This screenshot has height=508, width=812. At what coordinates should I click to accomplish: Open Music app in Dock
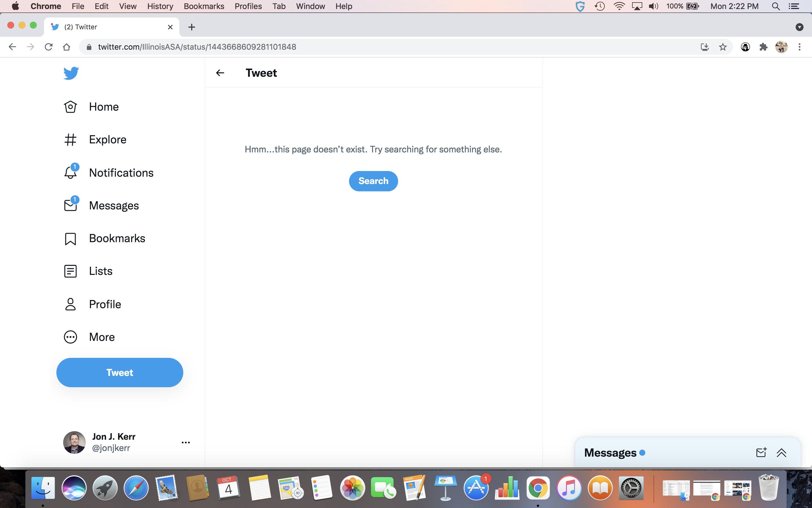click(569, 488)
